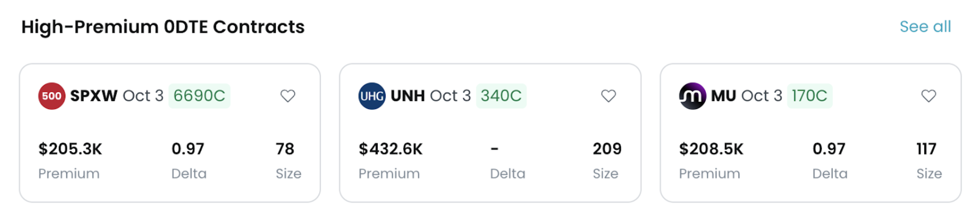Open the UNH ticker name
Image resolution: width=980 pixels, height=221 pixels.
(407, 96)
